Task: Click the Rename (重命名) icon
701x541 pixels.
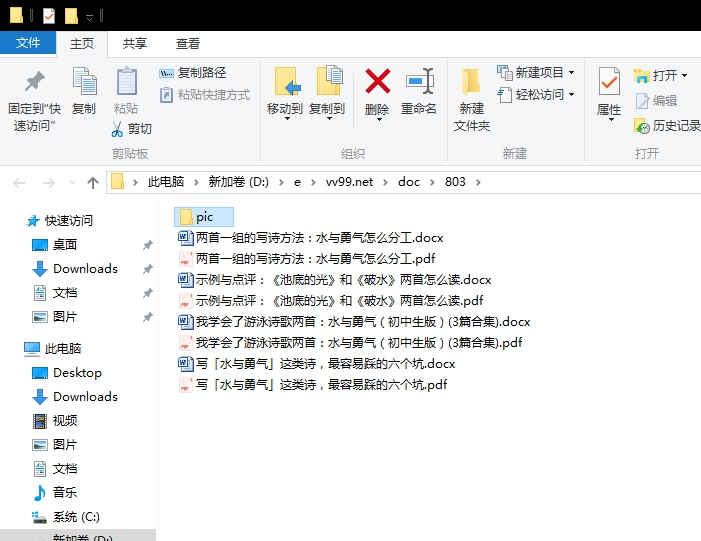Action: (x=419, y=81)
